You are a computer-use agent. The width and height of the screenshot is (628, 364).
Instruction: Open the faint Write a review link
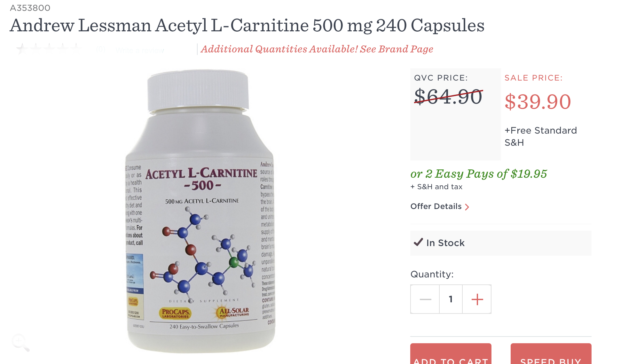pyautogui.click(x=140, y=50)
